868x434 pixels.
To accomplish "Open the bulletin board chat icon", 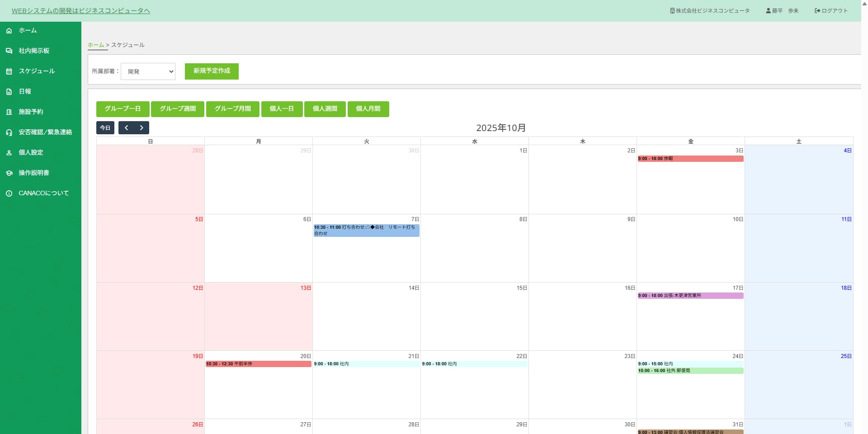I will (9, 51).
